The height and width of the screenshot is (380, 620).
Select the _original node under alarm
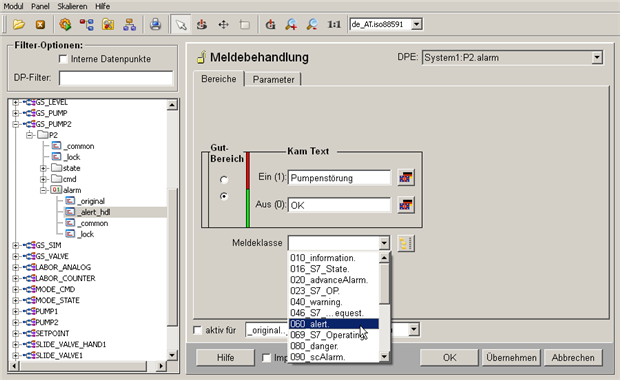91,201
